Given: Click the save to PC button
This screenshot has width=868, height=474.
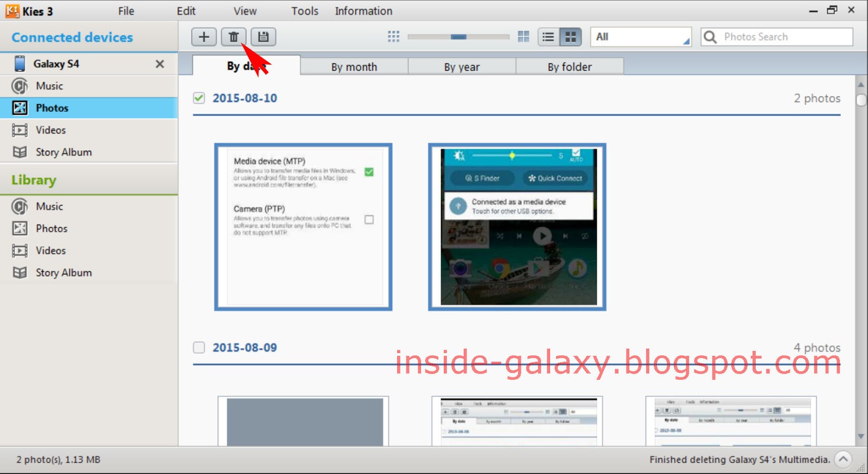Looking at the screenshot, I should click(263, 37).
